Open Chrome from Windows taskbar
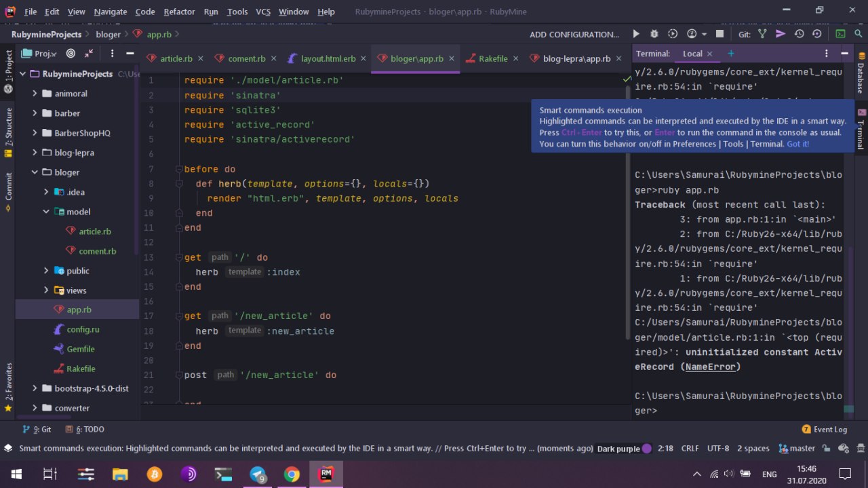Image resolution: width=868 pixels, height=488 pixels. click(x=292, y=474)
